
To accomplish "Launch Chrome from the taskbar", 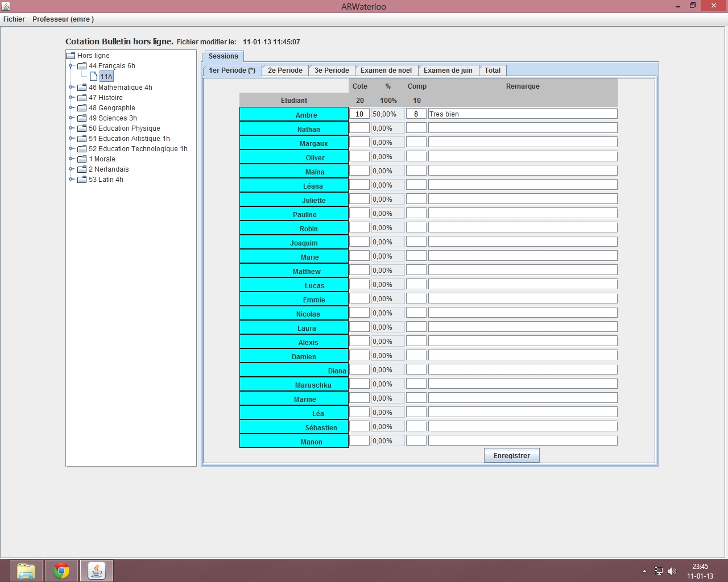I will point(61,571).
